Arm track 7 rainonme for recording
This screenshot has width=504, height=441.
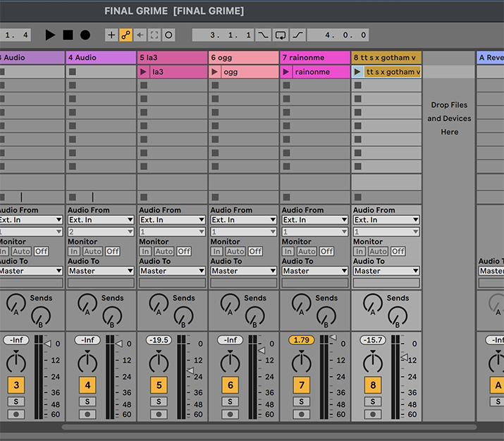point(302,414)
